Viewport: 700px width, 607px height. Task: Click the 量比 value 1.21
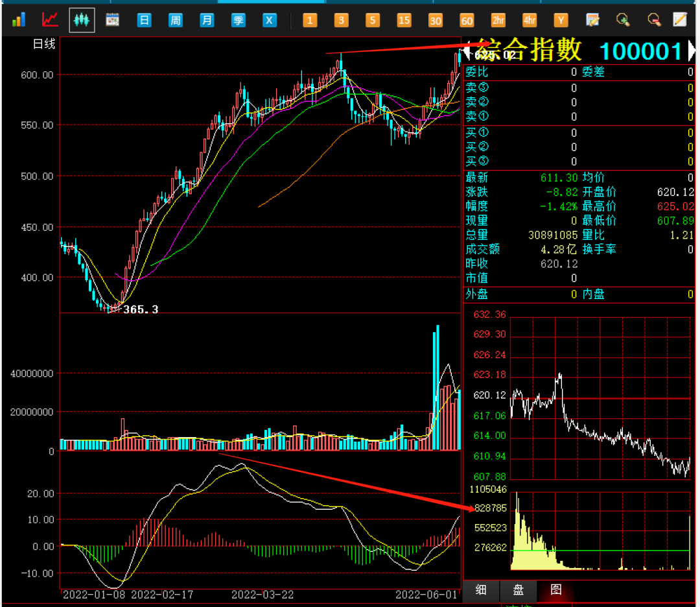coord(682,235)
